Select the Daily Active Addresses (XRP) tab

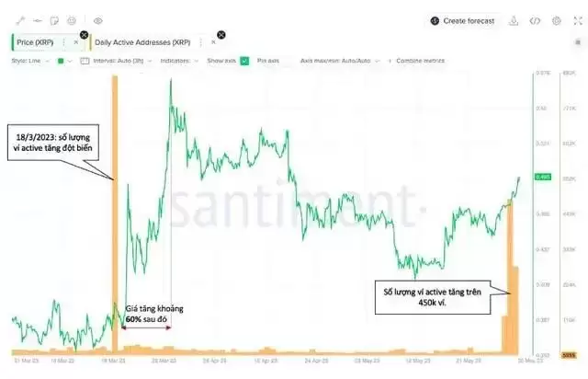(142, 42)
